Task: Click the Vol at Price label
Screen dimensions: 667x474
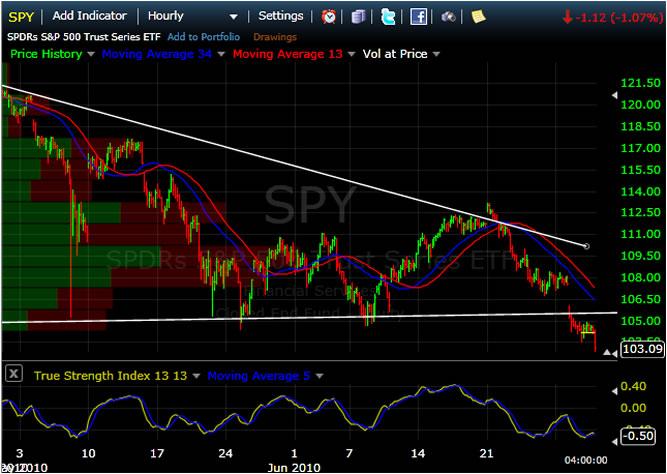Action: (395, 54)
